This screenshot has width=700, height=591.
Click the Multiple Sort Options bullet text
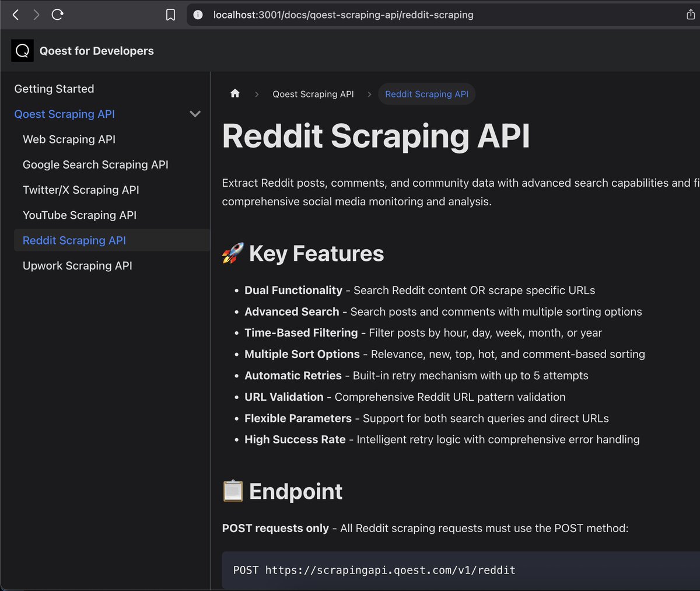pos(445,354)
